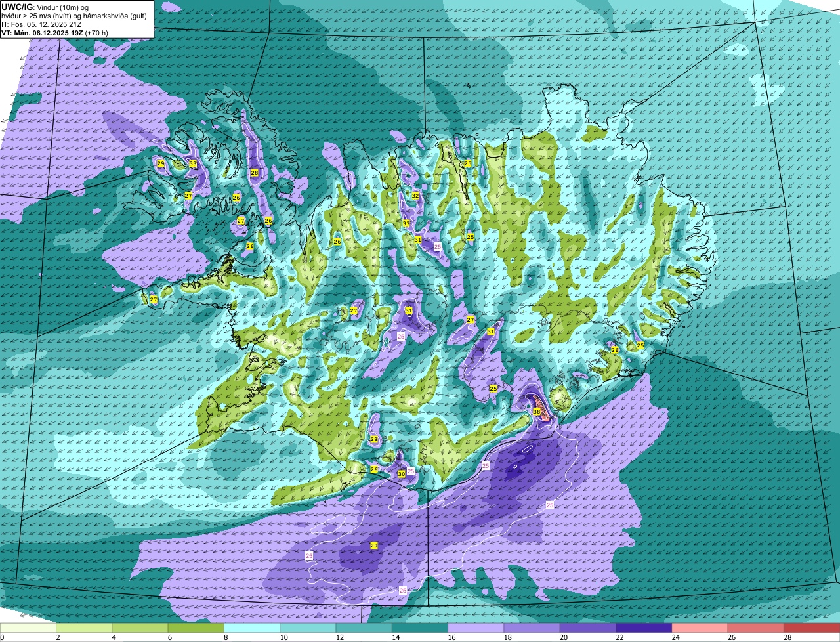
Task: Click the legend scale number 16
Action: pyautogui.click(x=451, y=637)
